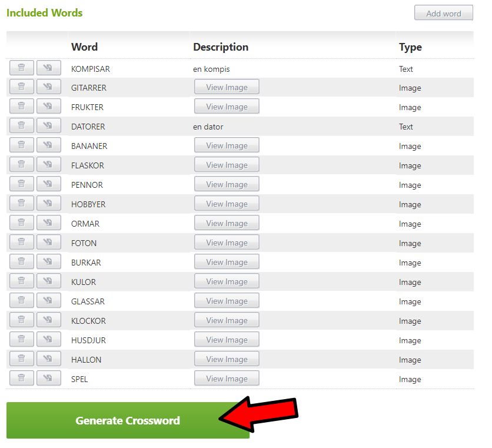Remove FRUKTER using its trash icon

tap(21, 107)
